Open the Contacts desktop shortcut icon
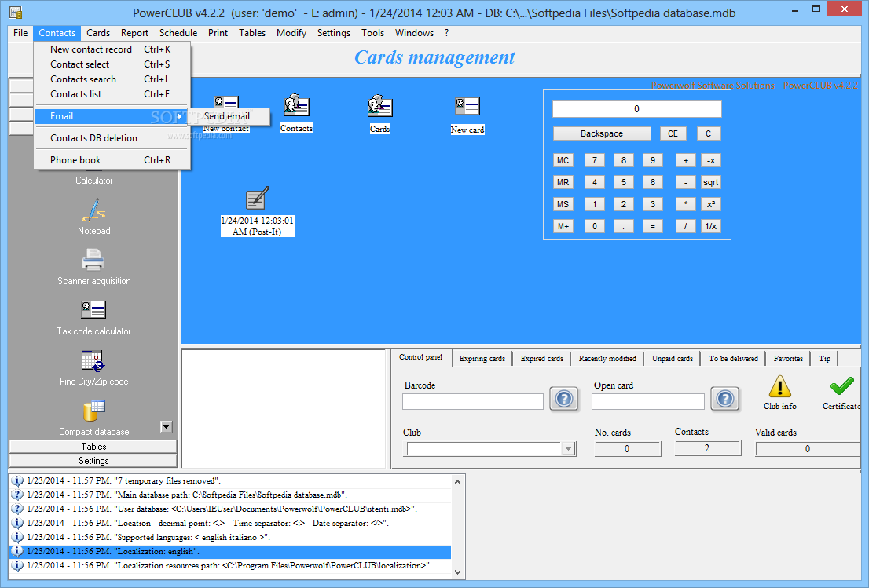 (296, 105)
